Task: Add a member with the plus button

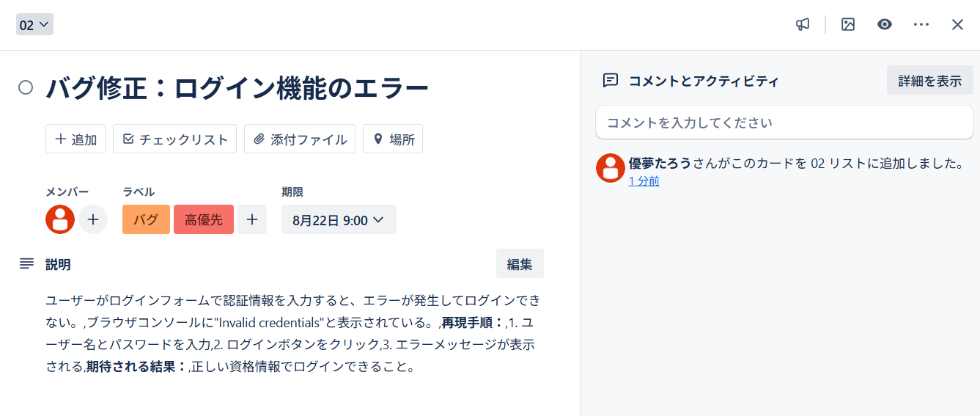Action: tap(93, 219)
